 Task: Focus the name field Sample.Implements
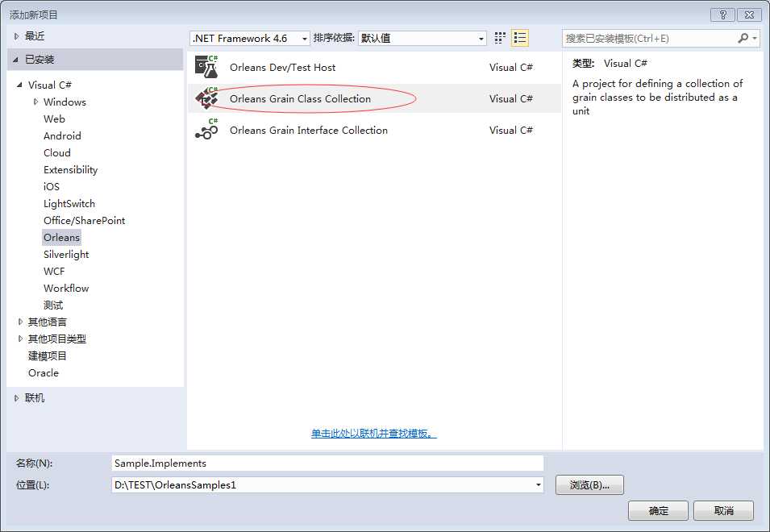[x=327, y=463]
